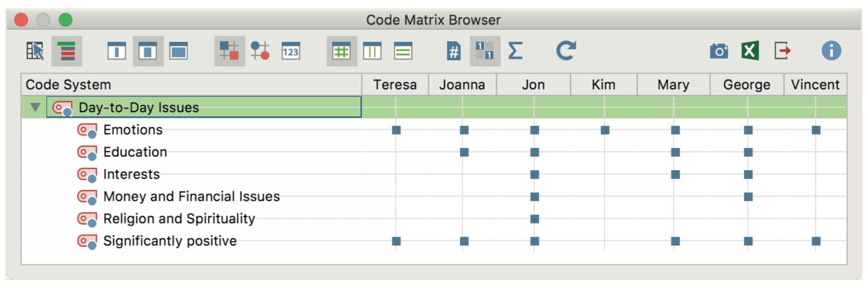Click the Emotions square for Jon

(534, 130)
